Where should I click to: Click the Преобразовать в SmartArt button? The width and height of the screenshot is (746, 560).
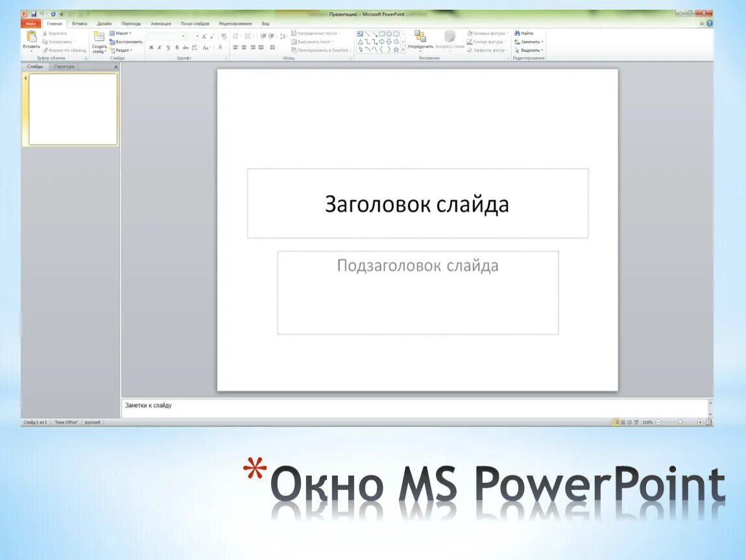coord(322,50)
